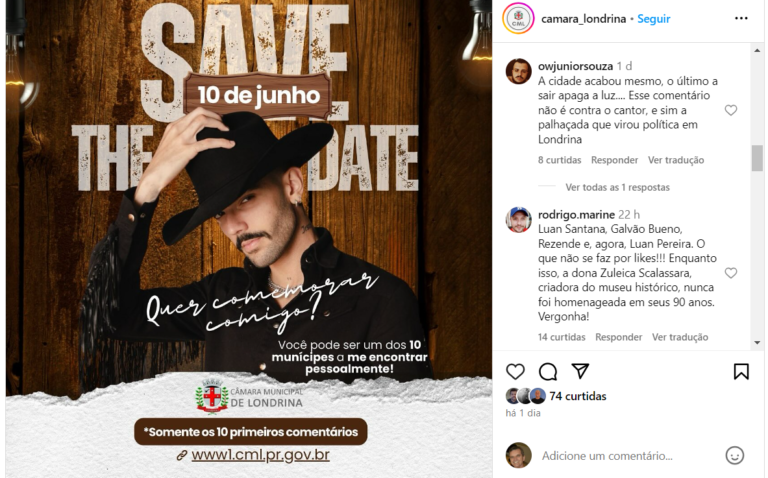The width and height of the screenshot is (768, 478).
Task: Like rodrigo.marine's comment heart
Action: click(x=731, y=273)
